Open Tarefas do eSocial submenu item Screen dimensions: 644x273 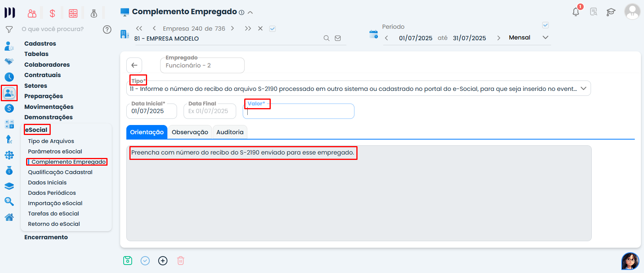tap(53, 214)
